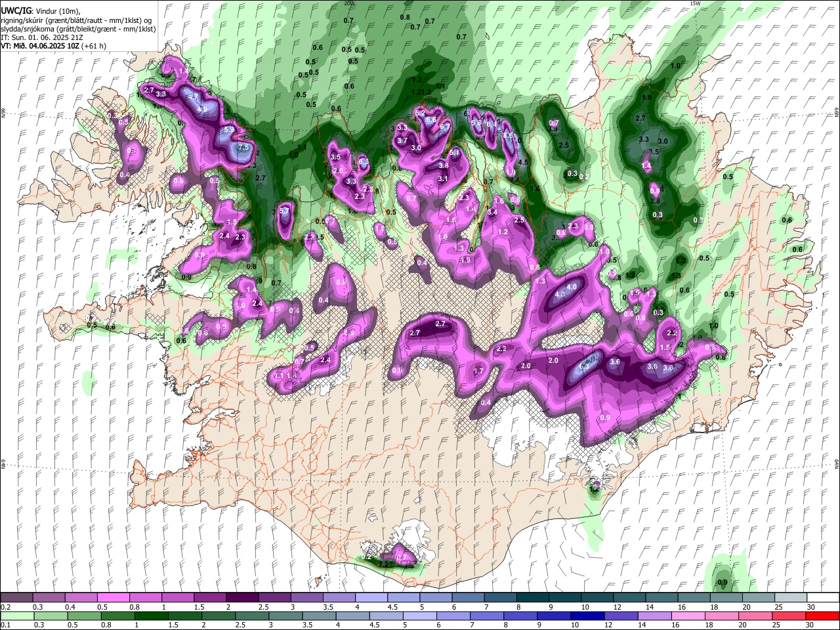840x630 pixels.
Task: Select the deep navy blue legend swatch
Action: (586, 616)
